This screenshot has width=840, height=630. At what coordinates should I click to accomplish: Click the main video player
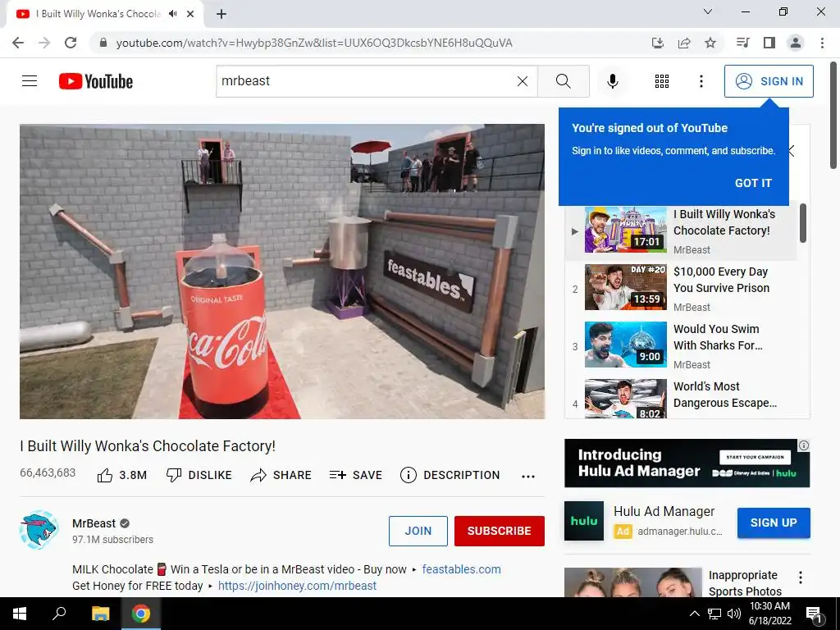[x=282, y=272]
